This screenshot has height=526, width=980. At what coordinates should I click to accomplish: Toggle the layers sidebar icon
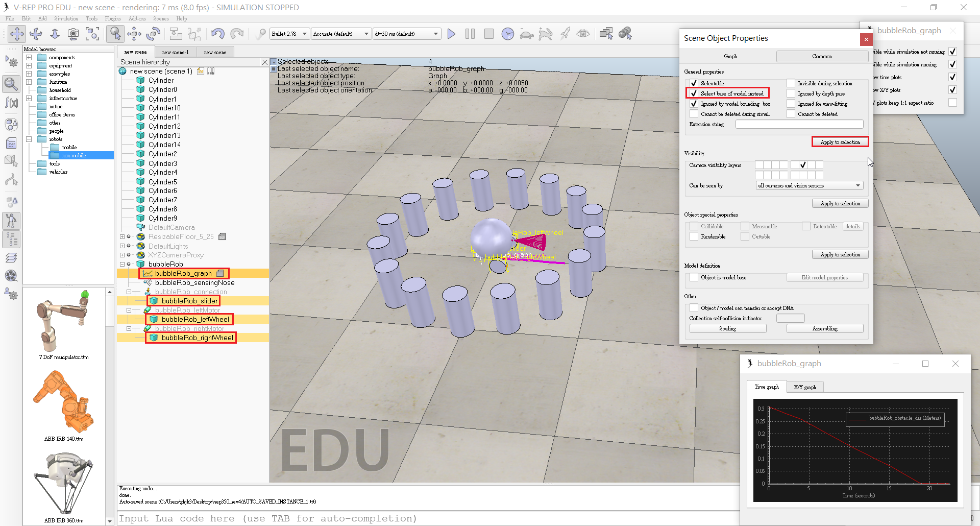pyautogui.click(x=11, y=257)
